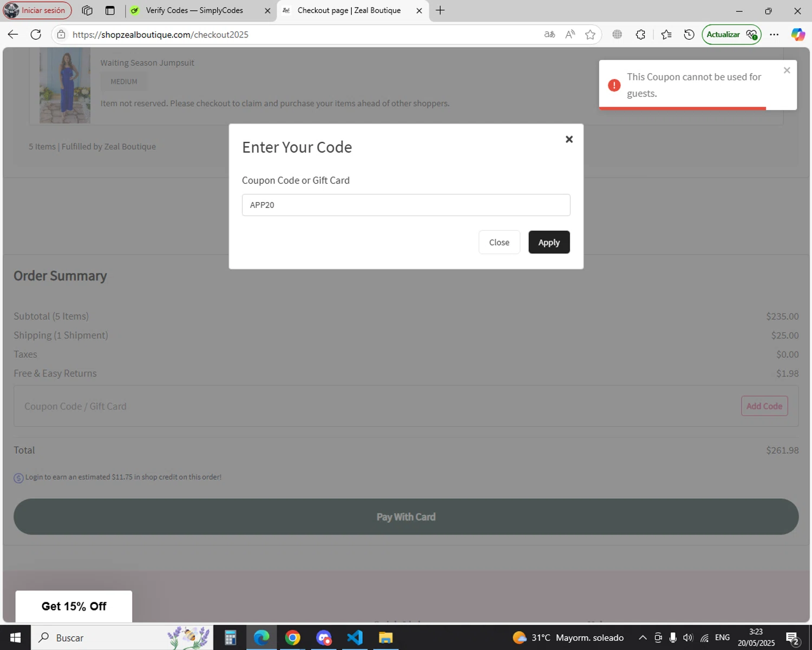Switch to the Verify Codes — SimplyCodes tab
The width and height of the screenshot is (812, 650).
195,10
